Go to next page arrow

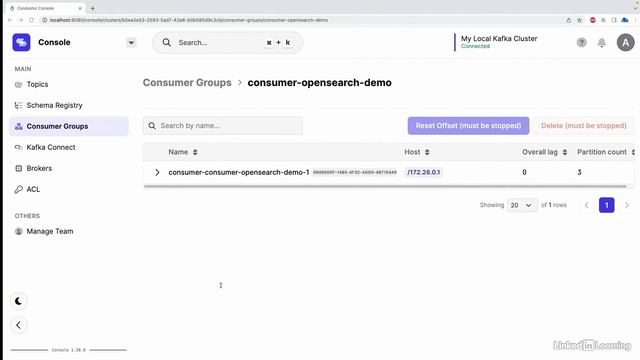627,205
